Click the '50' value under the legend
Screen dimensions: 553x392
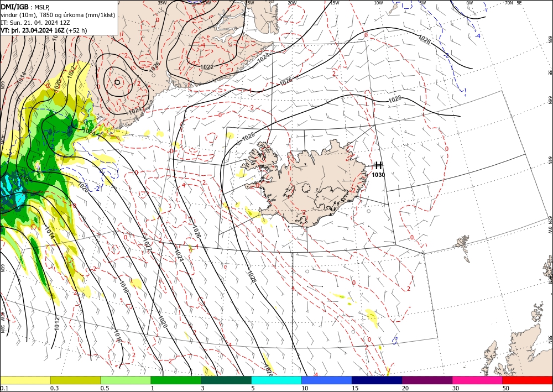[506, 388]
